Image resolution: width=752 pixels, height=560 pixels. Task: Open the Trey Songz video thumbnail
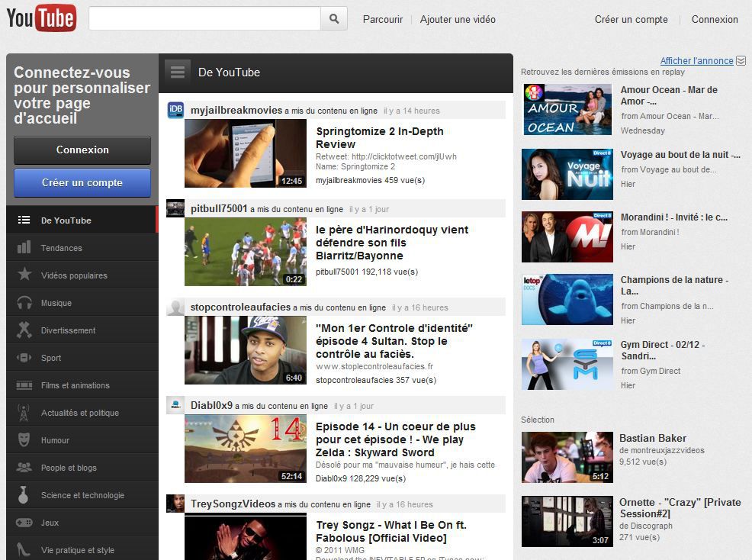click(246, 536)
